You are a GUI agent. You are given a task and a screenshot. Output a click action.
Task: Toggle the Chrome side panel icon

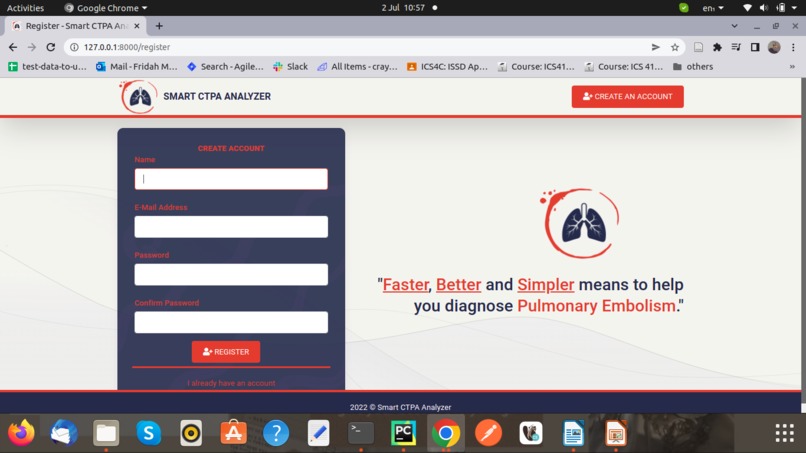click(x=755, y=47)
